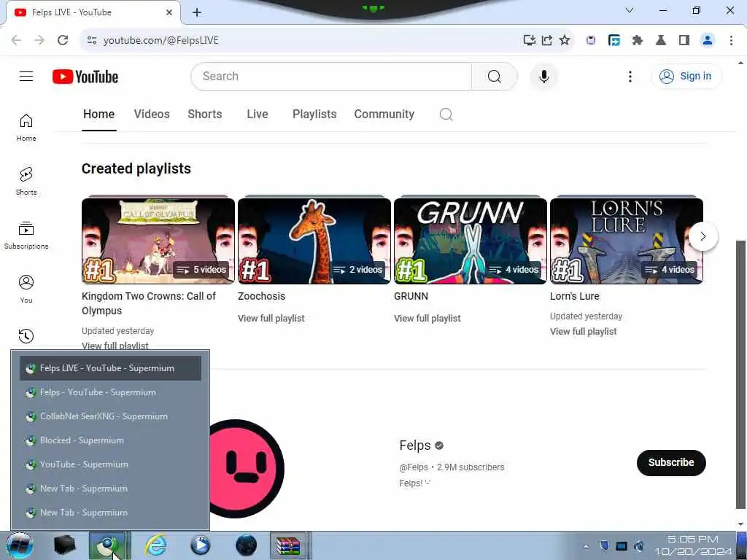Image resolution: width=747 pixels, height=560 pixels.
Task: Open the tab search dropdown arrow
Action: click(x=630, y=10)
